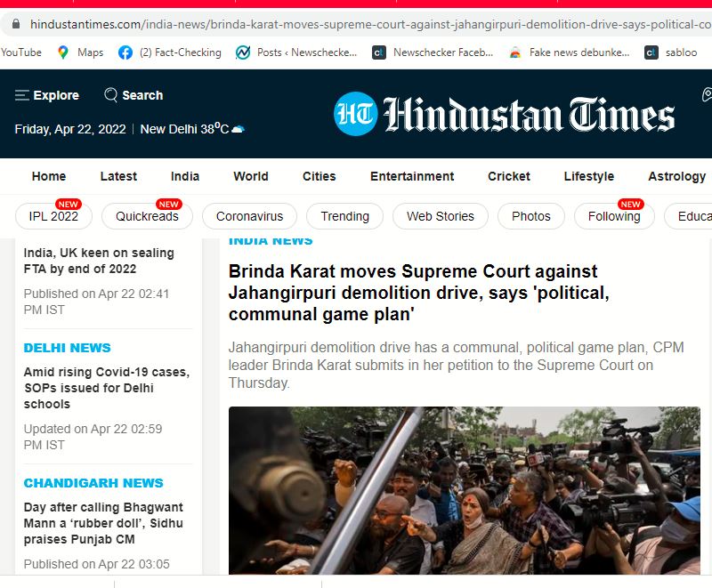
Task: Click the Brinda Karat article photo
Action: 464,490
